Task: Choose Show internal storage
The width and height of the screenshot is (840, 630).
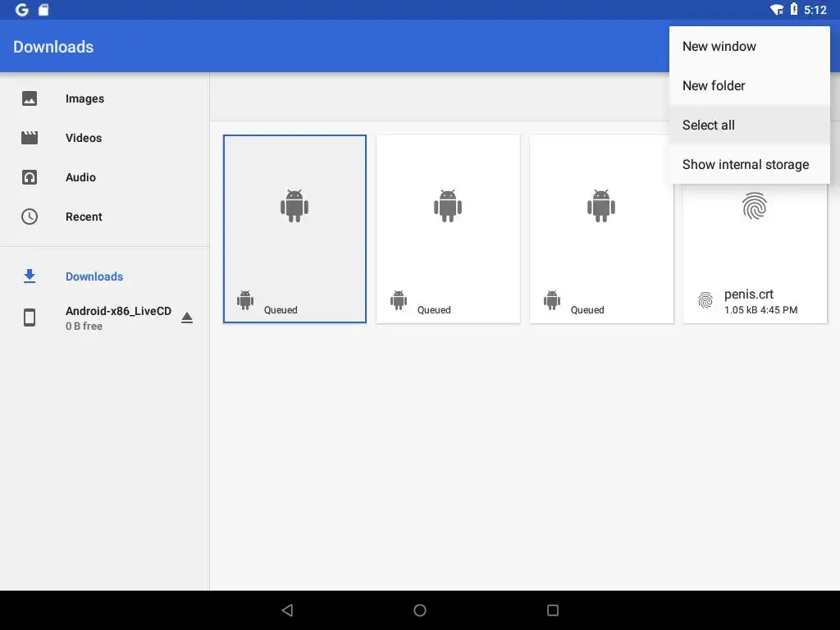Action: point(750,164)
